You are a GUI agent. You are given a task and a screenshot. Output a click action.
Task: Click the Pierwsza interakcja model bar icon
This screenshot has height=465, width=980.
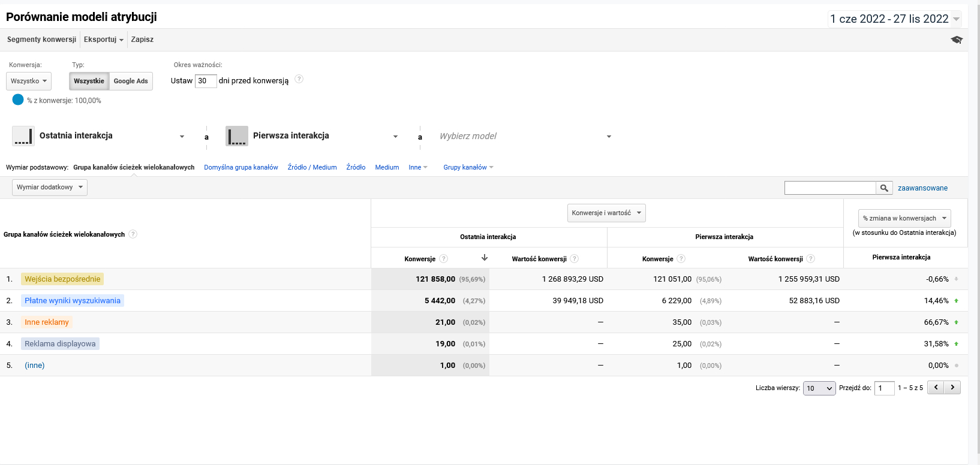(237, 136)
